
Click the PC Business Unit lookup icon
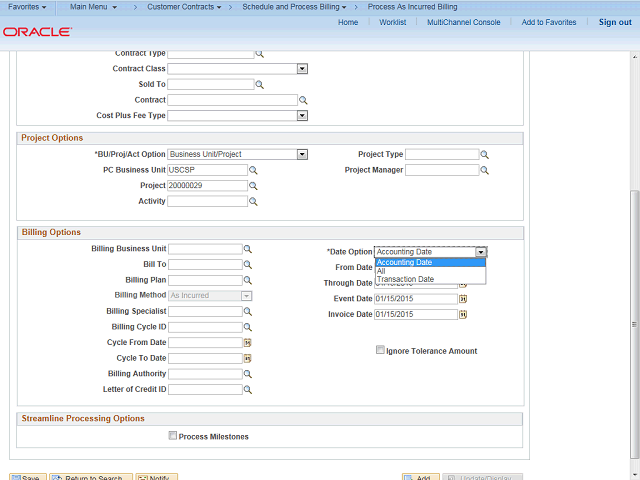[x=253, y=170]
